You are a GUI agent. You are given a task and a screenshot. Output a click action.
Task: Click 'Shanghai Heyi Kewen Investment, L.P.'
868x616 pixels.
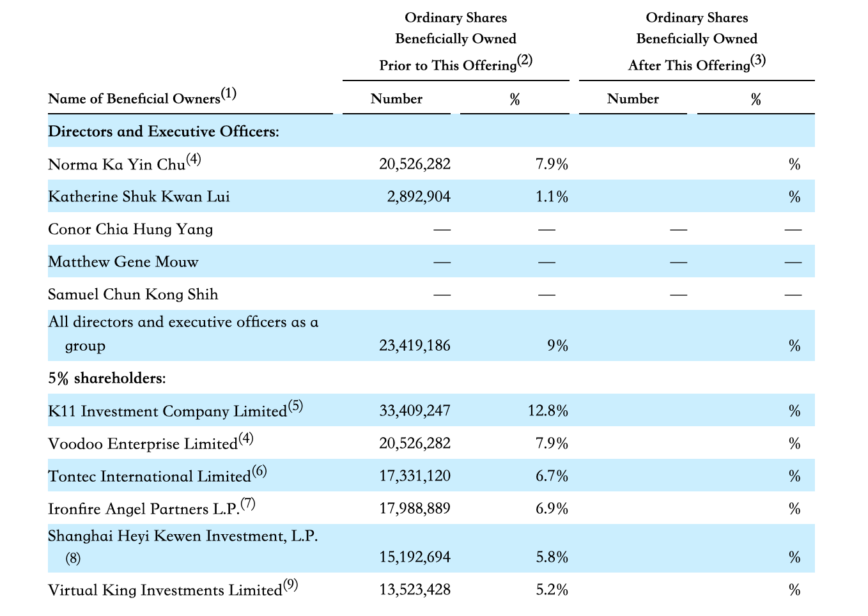tap(183, 536)
